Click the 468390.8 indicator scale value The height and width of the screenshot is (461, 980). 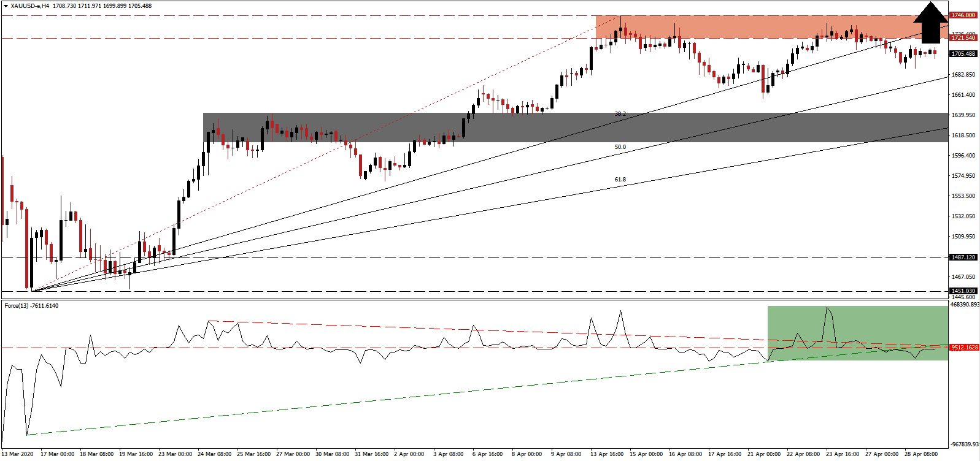coord(965,304)
